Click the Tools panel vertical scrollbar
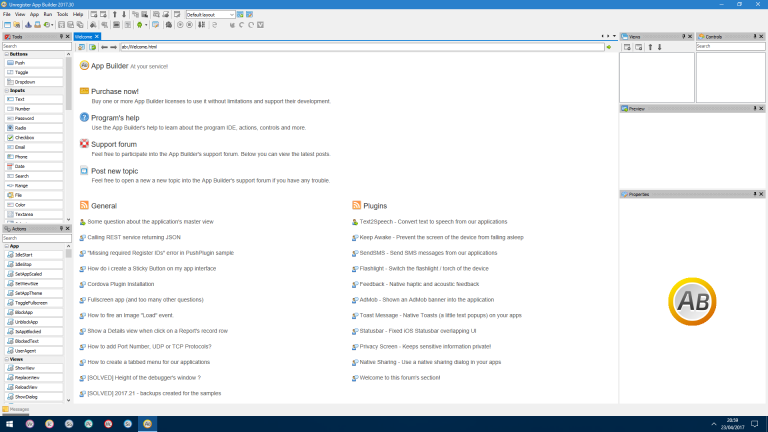Viewport: 768px width, 432px height. (69, 83)
